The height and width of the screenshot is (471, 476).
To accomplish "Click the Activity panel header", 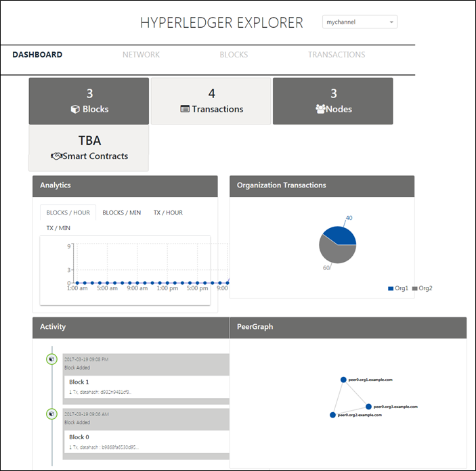I will click(x=131, y=328).
